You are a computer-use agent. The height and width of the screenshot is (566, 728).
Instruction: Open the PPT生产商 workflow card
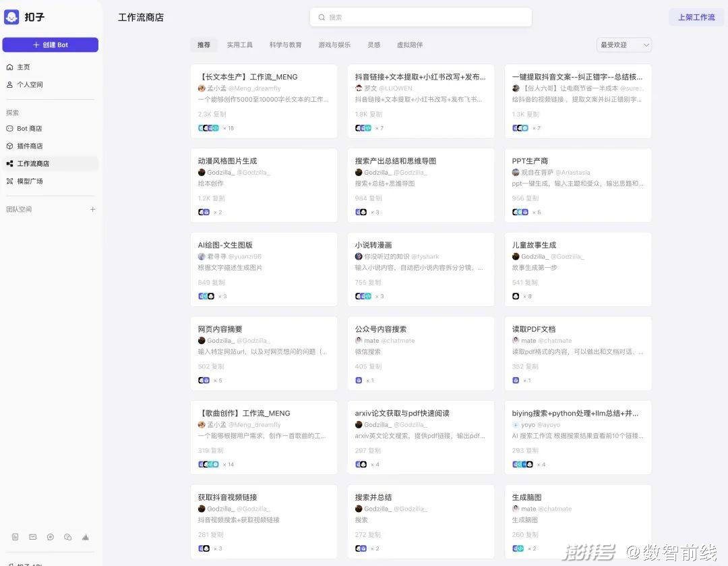tap(578, 185)
